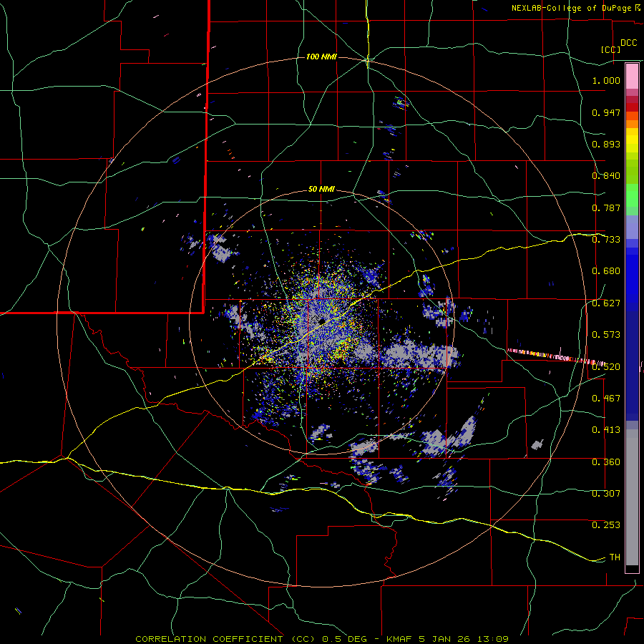Click the 0.413 legend value

tap(606, 430)
